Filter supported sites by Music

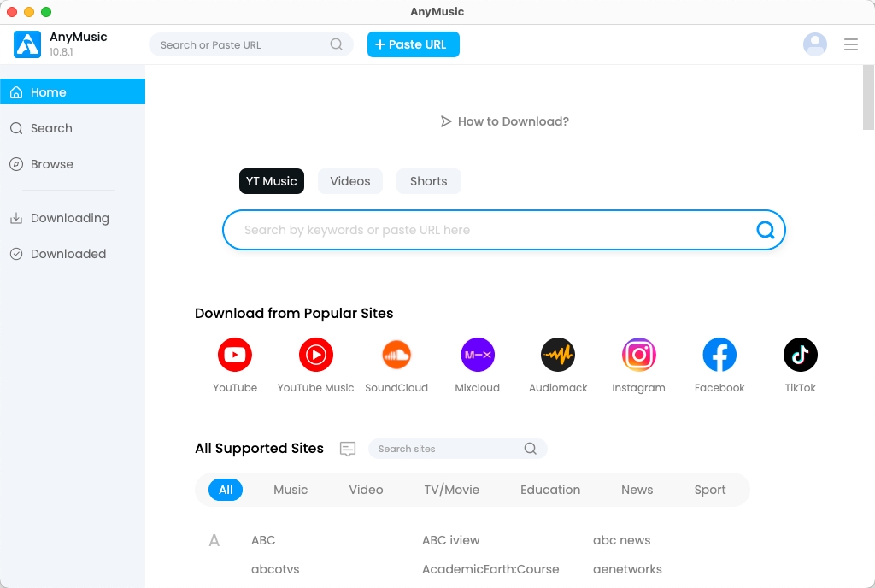coord(291,490)
